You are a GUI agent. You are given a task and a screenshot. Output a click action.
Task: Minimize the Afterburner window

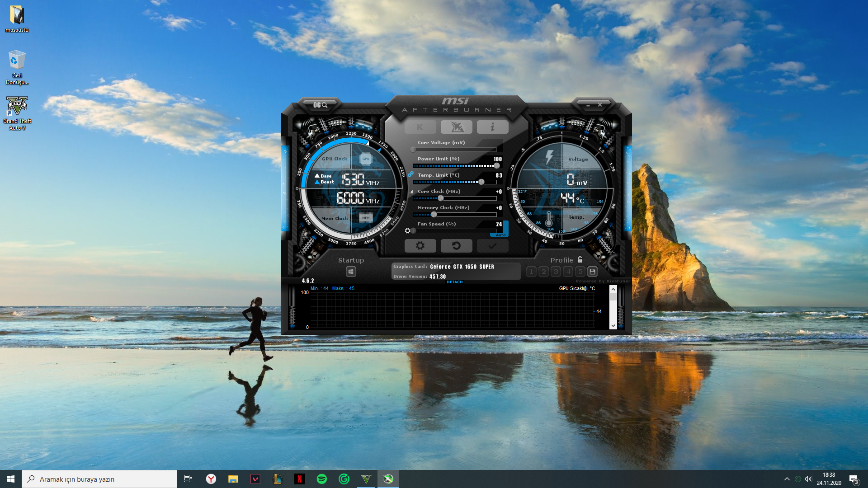point(588,105)
